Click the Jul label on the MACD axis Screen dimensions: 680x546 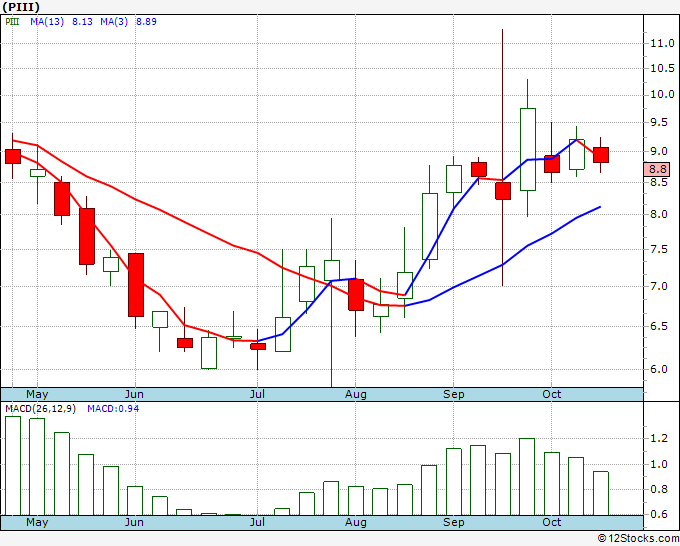(x=257, y=522)
